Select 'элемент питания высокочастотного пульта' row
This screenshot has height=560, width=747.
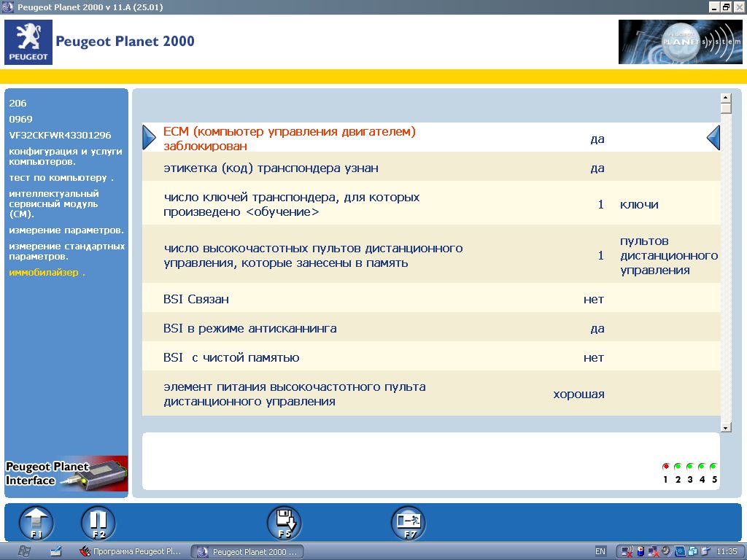(x=431, y=393)
